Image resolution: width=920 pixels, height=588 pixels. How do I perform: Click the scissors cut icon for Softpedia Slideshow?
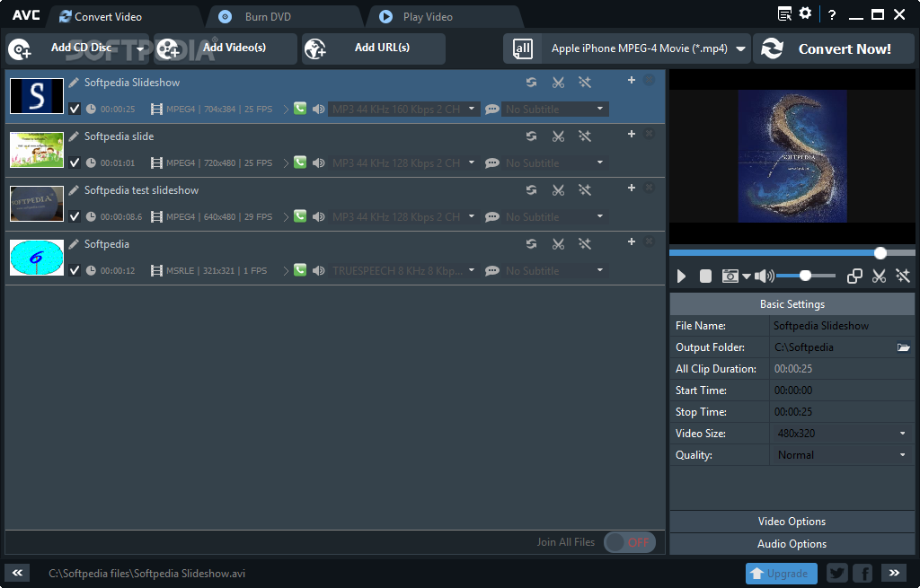(x=558, y=83)
